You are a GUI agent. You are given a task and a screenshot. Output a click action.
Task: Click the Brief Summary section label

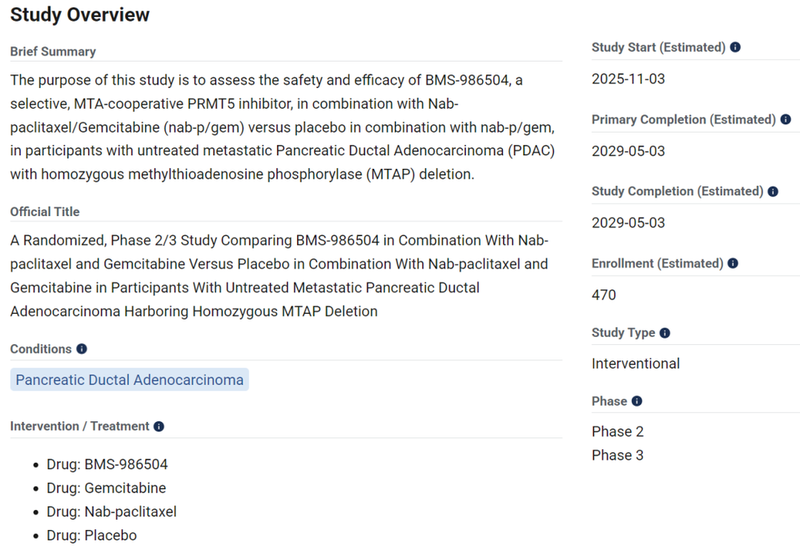tap(53, 52)
